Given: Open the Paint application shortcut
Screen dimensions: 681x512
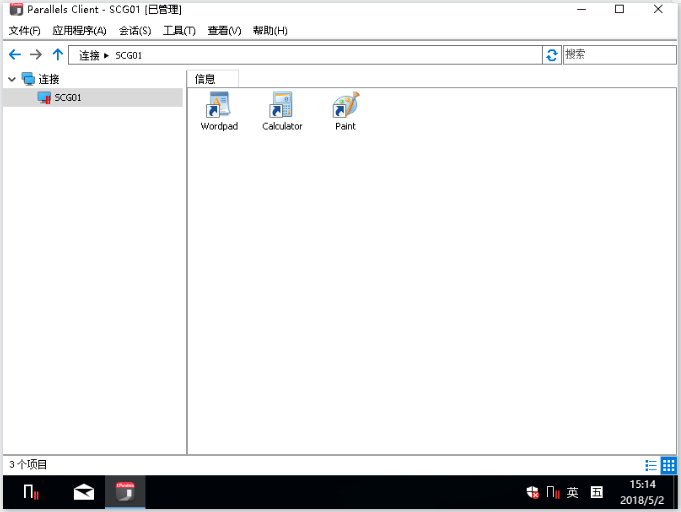Looking at the screenshot, I should pos(345,111).
